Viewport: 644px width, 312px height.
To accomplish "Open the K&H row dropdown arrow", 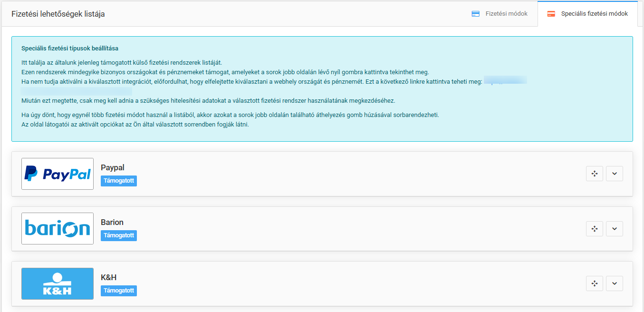I will tap(614, 283).
